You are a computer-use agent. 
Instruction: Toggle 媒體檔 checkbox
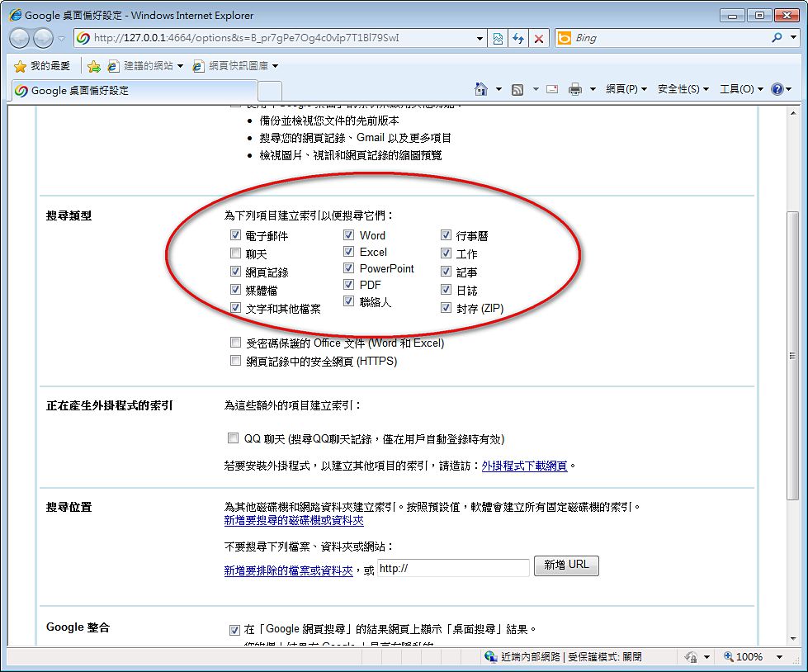[x=235, y=289]
